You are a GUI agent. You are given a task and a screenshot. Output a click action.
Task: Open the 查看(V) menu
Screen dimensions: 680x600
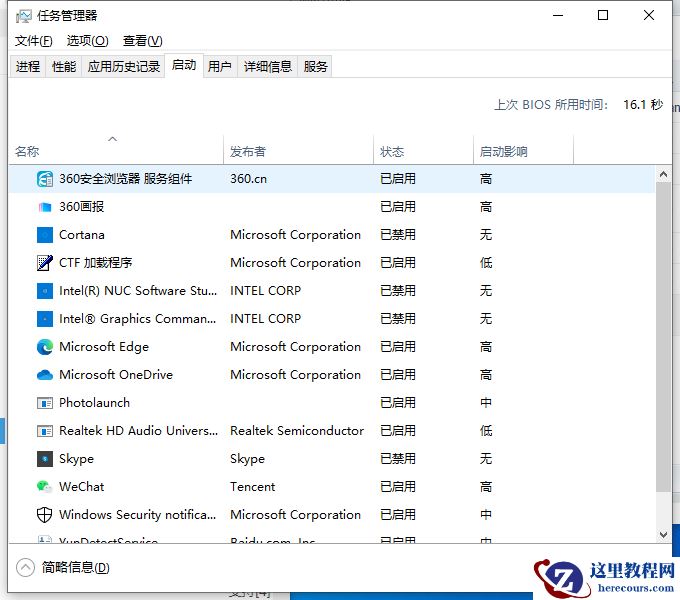(143, 41)
